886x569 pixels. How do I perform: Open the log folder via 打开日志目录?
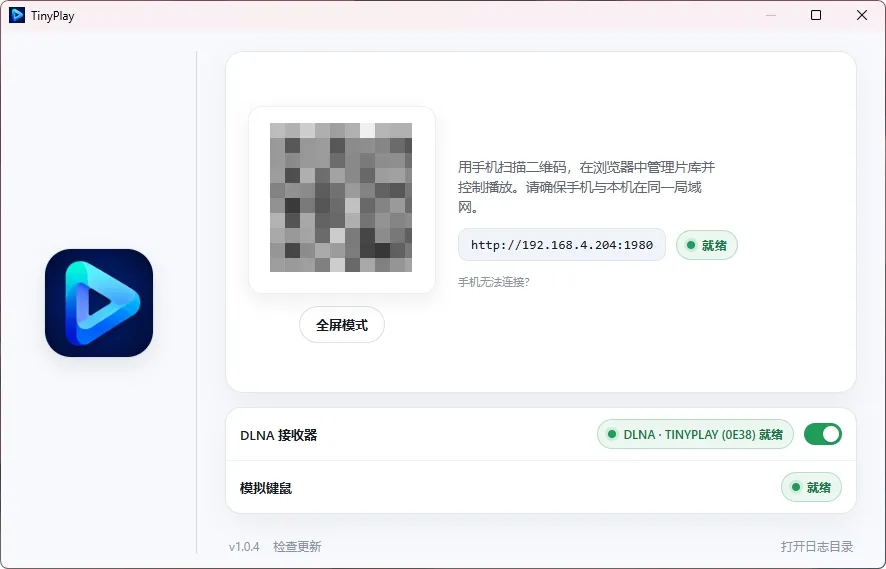[x=817, y=546]
